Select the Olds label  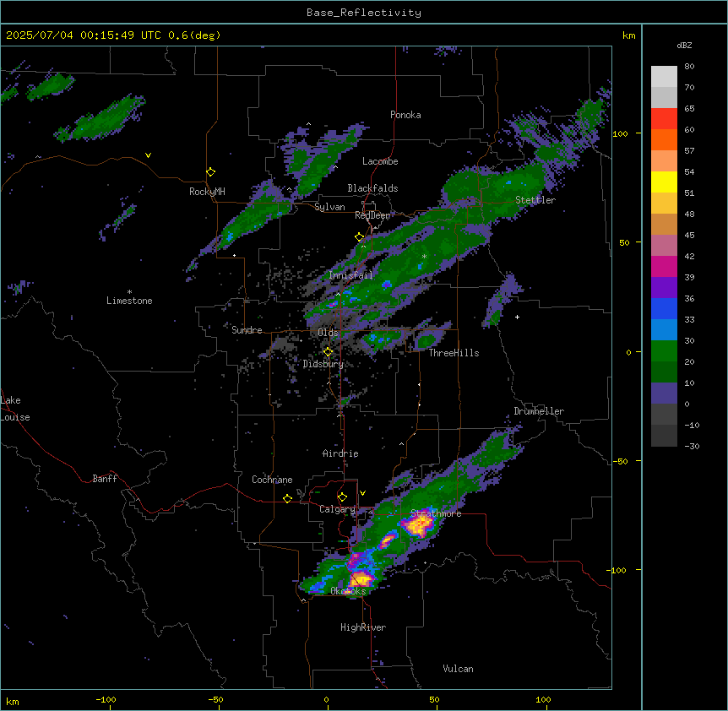[x=328, y=333]
